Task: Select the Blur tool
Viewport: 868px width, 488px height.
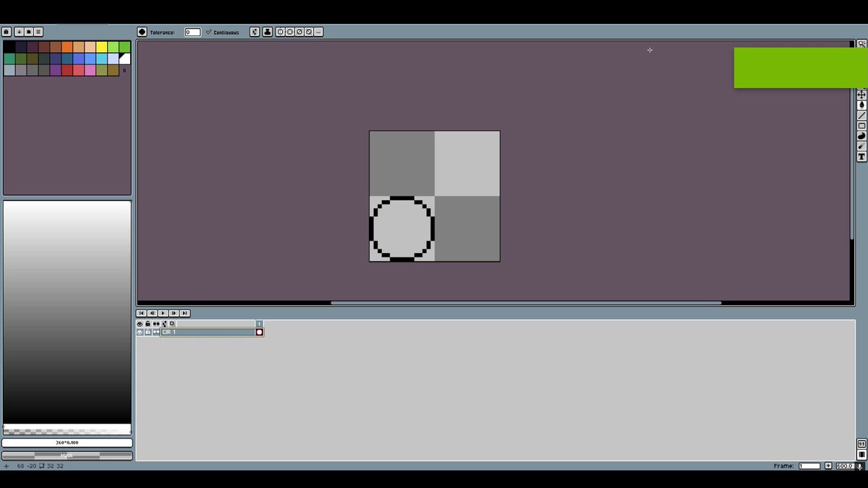Action: coord(861,146)
